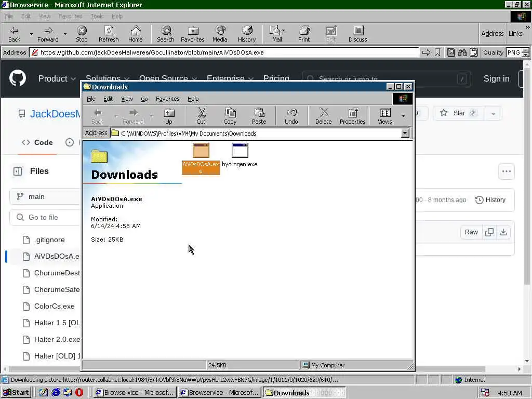Open Favorites panel in Internet Explorer toolbar

coord(192,34)
